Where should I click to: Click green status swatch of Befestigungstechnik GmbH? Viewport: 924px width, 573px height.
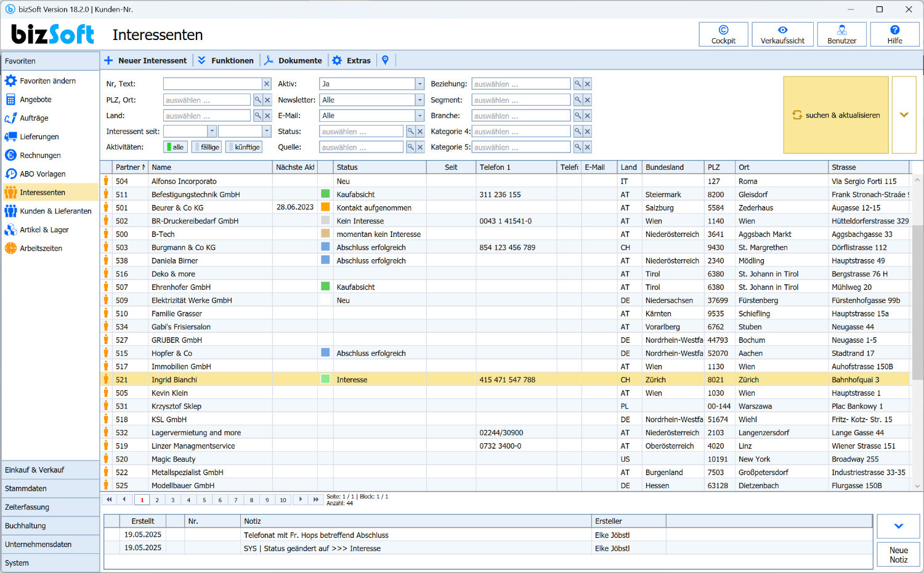pos(325,194)
